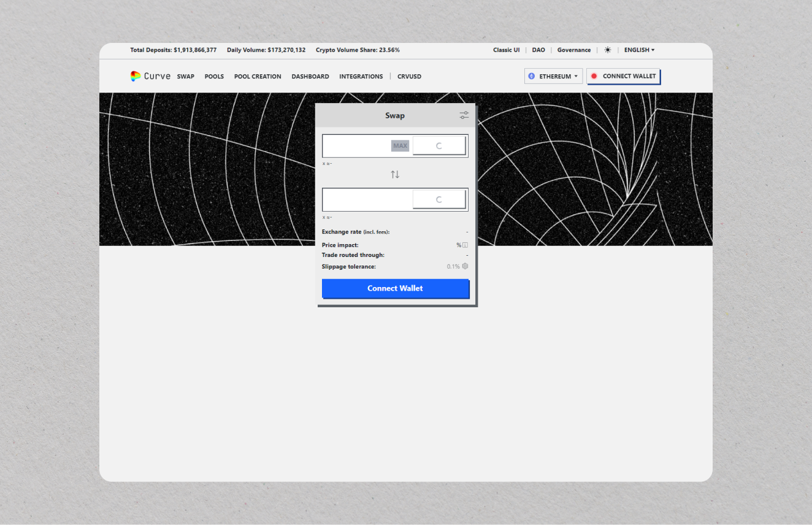Image resolution: width=812 pixels, height=525 pixels.
Task: Click CONNECT WALLET in the header
Action: (623, 76)
